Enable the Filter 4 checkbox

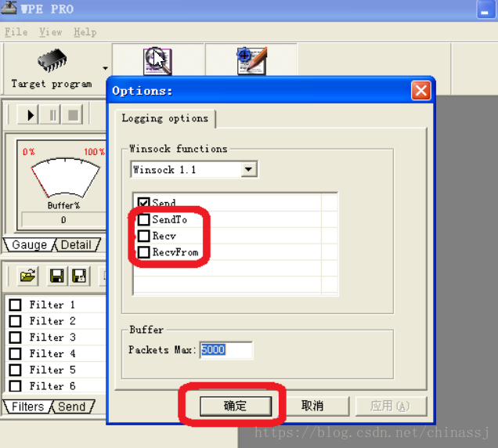pyautogui.click(x=15, y=353)
